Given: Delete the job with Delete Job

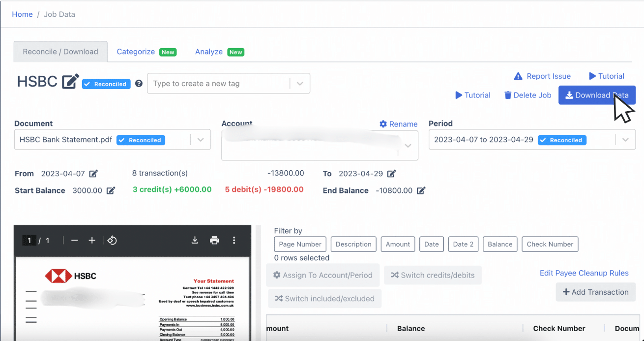Looking at the screenshot, I should coord(528,95).
